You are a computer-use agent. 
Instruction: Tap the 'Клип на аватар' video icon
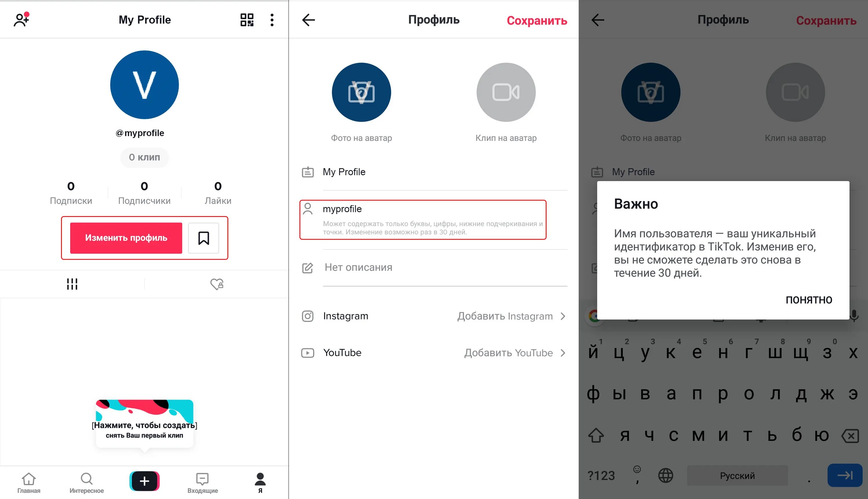(506, 92)
